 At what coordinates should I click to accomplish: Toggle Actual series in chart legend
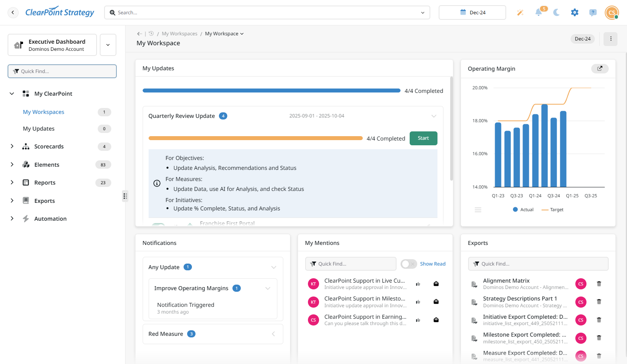point(523,210)
